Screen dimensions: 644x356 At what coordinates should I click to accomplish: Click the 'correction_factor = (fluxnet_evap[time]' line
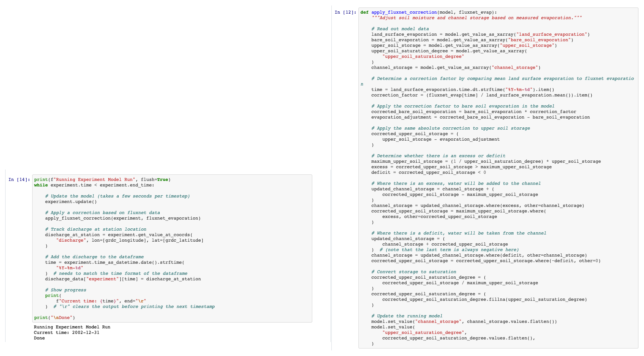coord(482,95)
